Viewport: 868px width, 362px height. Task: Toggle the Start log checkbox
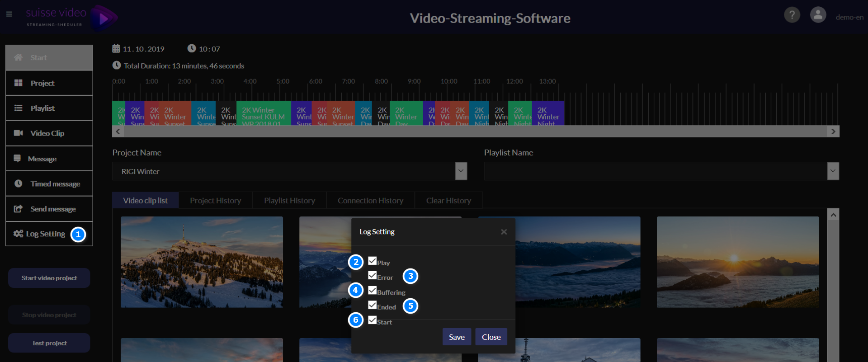coord(373,320)
